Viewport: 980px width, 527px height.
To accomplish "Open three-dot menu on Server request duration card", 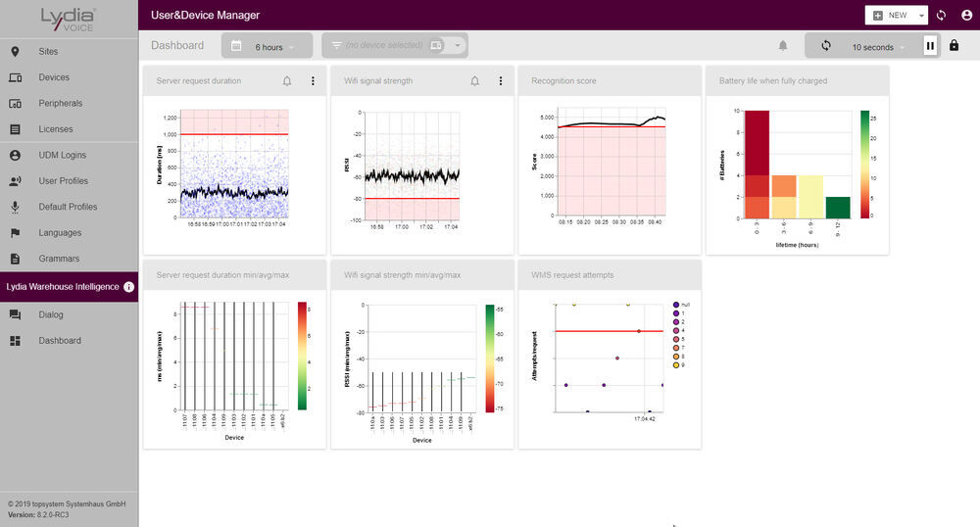I will click(313, 81).
